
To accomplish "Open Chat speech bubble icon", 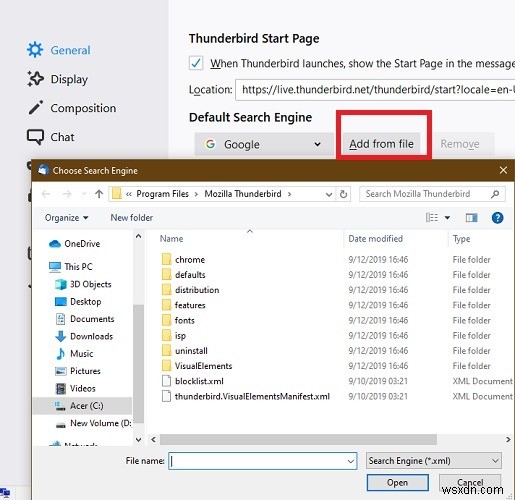I will point(35,137).
